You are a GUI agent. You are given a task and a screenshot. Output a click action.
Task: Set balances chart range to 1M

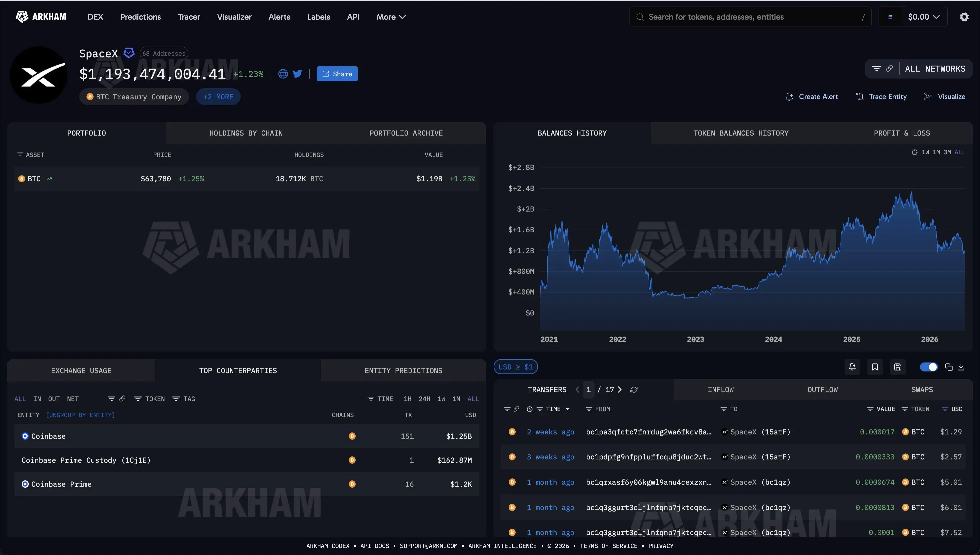936,152
